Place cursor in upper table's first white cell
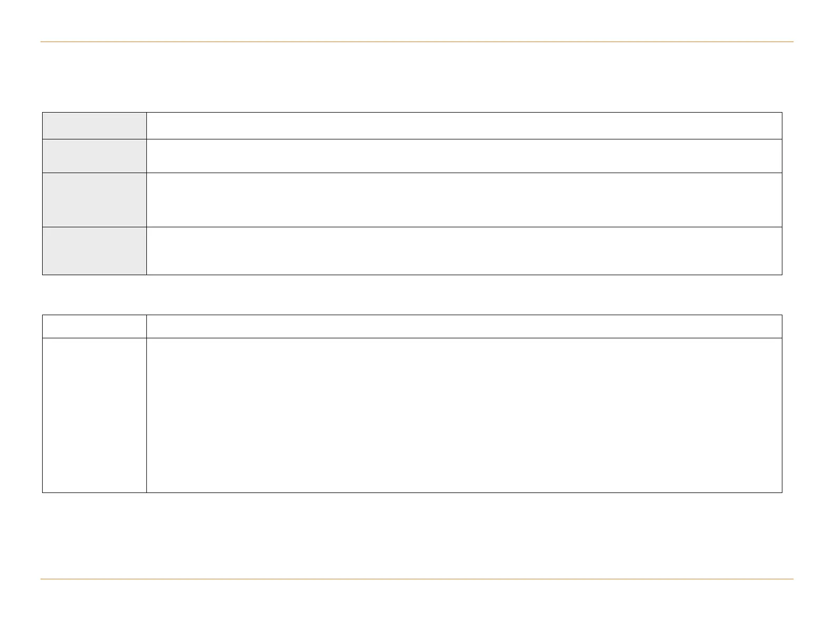This screenshot has height=644, width=834. 464,126
